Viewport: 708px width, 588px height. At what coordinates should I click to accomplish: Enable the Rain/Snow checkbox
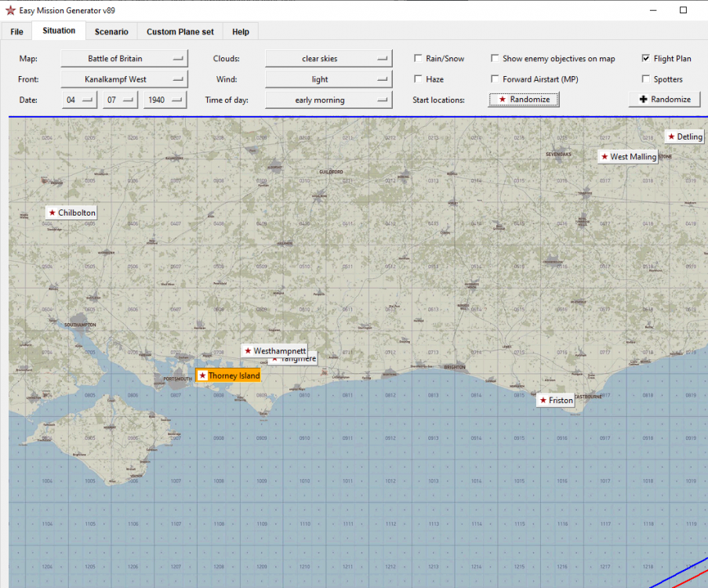[419, 59]
